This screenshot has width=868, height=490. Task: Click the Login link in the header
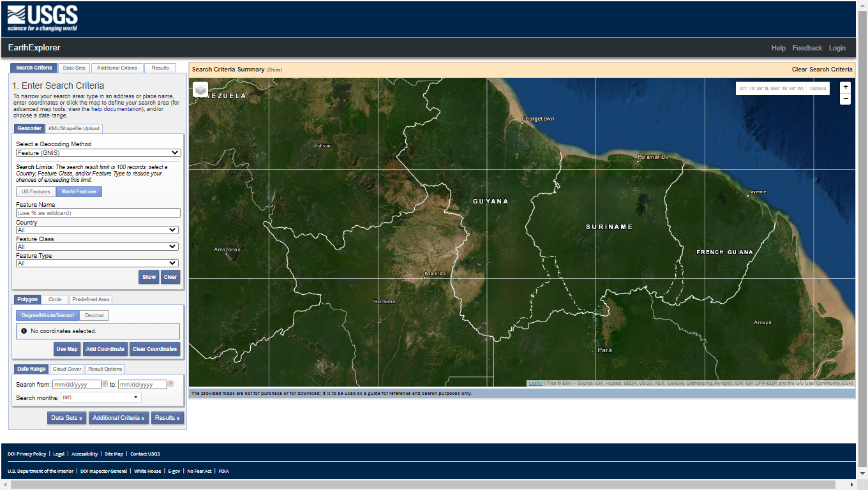pyautogui.click(x=837, y=48)
